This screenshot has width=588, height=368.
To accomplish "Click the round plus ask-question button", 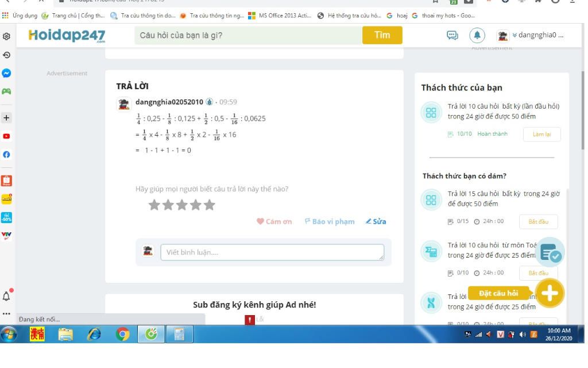I will click(550, 293).
